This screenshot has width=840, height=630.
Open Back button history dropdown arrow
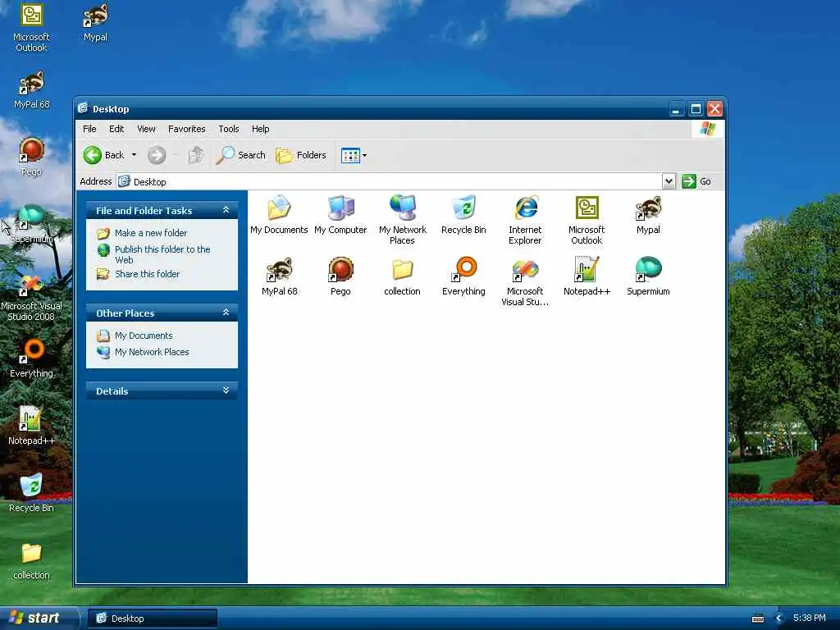pyautogui.click(x=134, y=155)
